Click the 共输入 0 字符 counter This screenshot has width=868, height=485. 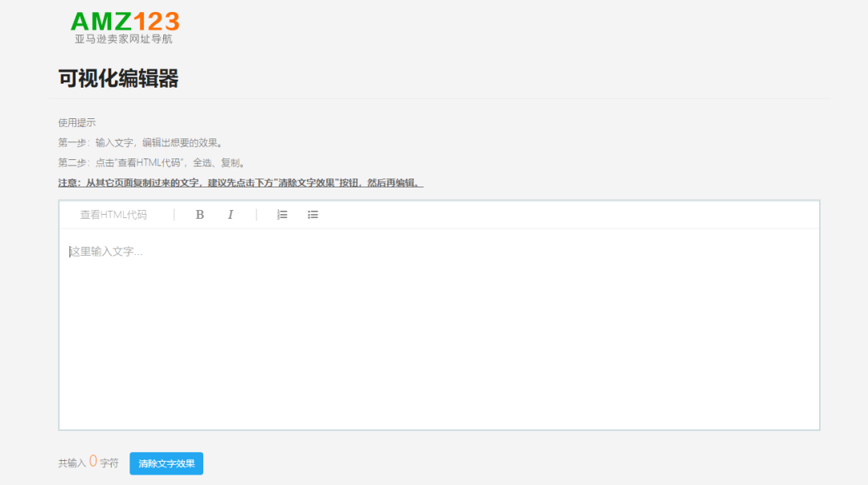tap(88, 462)
